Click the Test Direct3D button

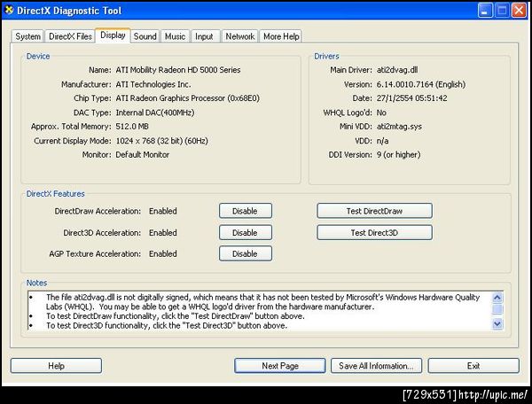[374, 232]
